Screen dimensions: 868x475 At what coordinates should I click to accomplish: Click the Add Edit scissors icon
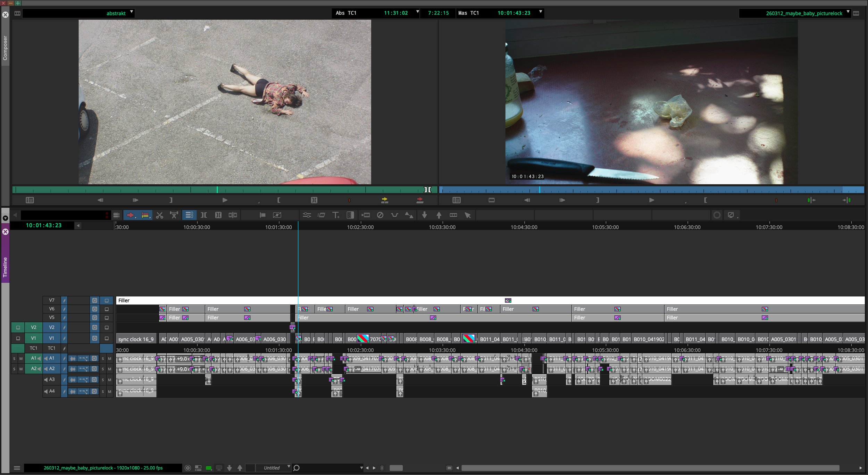159,215
